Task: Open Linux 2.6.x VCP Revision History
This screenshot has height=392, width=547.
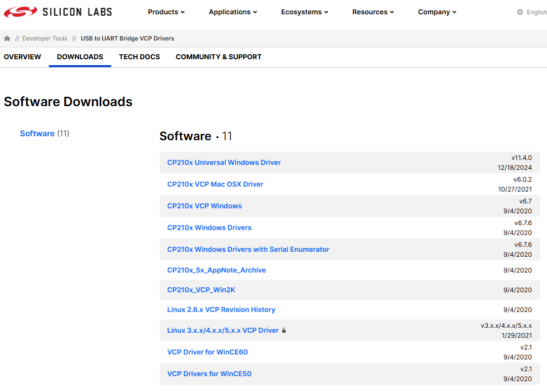Action: point(221,310)
